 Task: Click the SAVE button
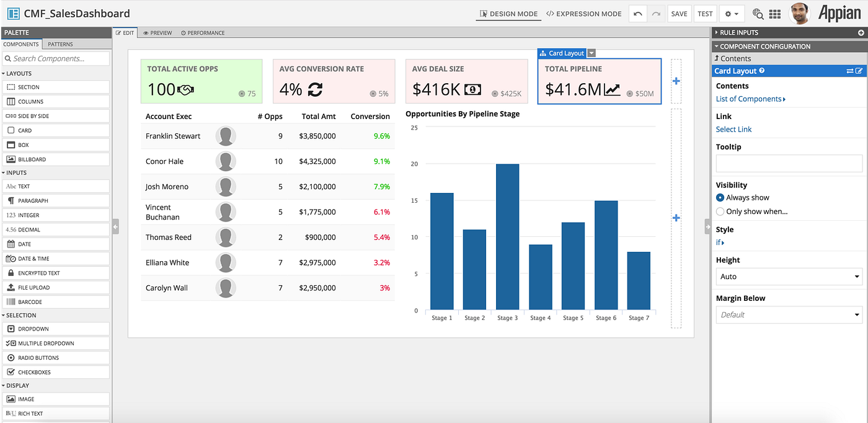679,14
